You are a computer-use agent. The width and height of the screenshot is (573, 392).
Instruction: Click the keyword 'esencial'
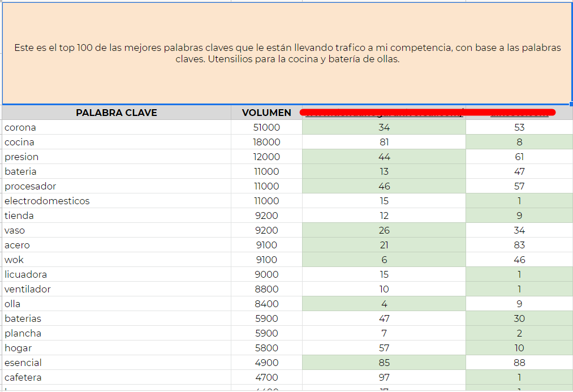pos(23,363)
